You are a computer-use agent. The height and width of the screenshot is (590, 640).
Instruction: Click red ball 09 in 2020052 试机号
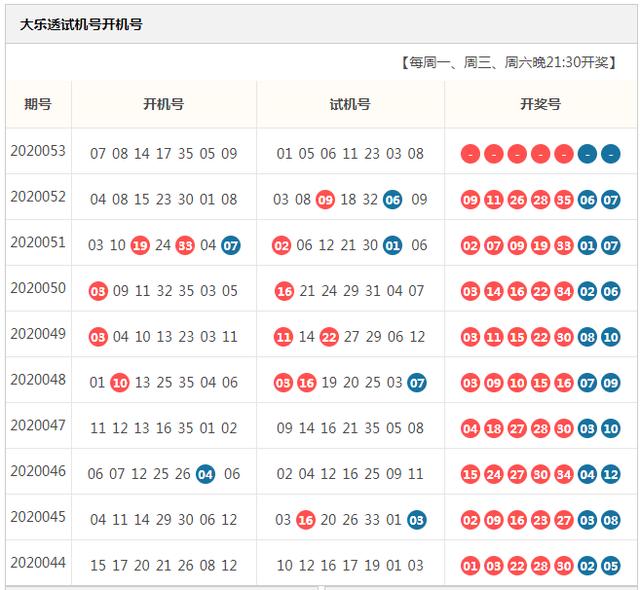click(x=325, y=200)
